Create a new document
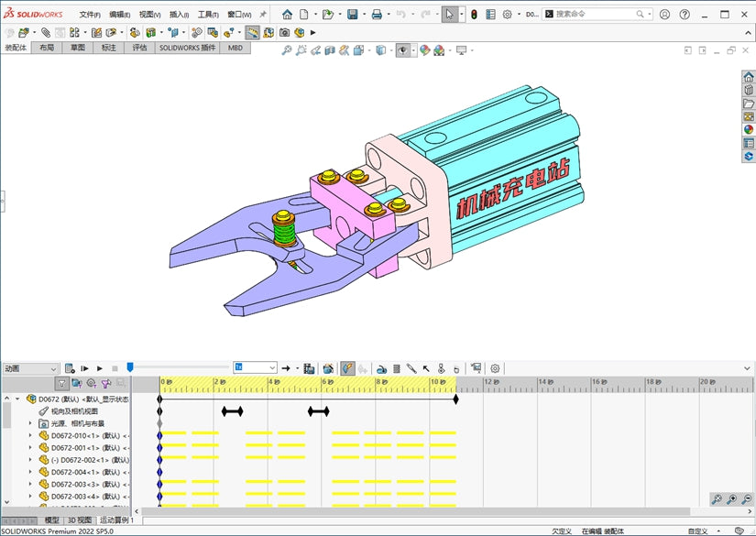The height and width of the screenshot is (536, 756). 303,14
